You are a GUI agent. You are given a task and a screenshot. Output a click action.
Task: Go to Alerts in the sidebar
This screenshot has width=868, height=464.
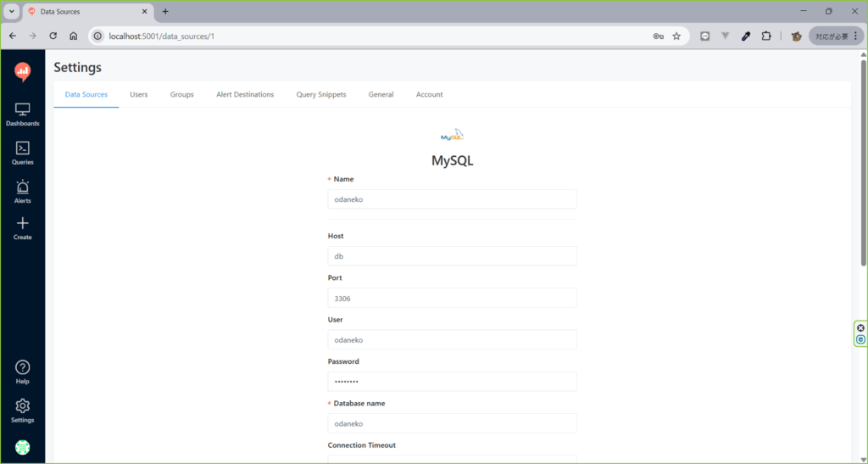pos(23,192)
